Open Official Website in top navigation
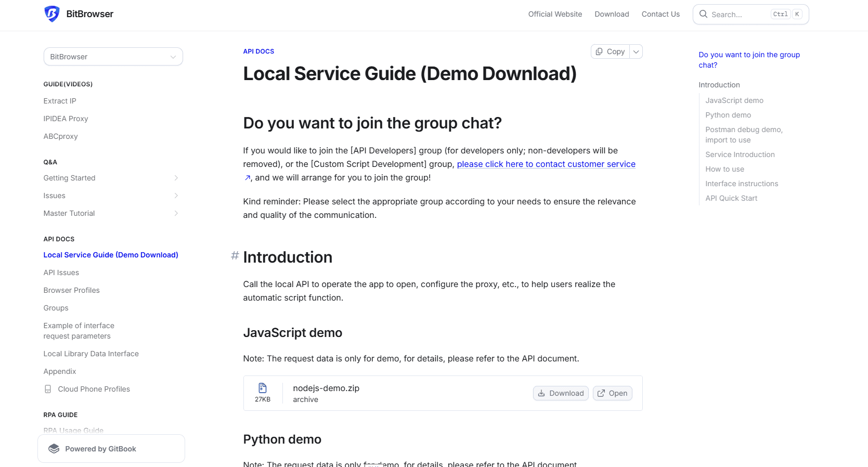This screenshot has width=868, height=467. pos(555,14)
